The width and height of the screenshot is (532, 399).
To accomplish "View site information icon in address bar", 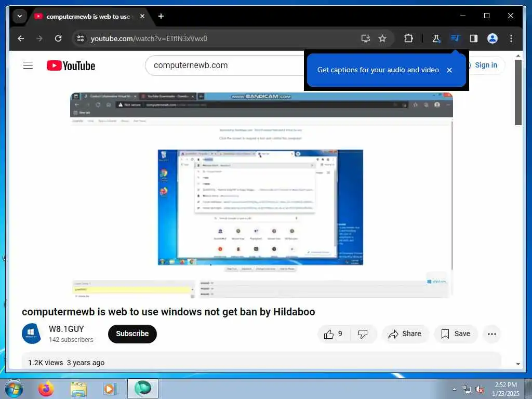I will pos(81,38).
